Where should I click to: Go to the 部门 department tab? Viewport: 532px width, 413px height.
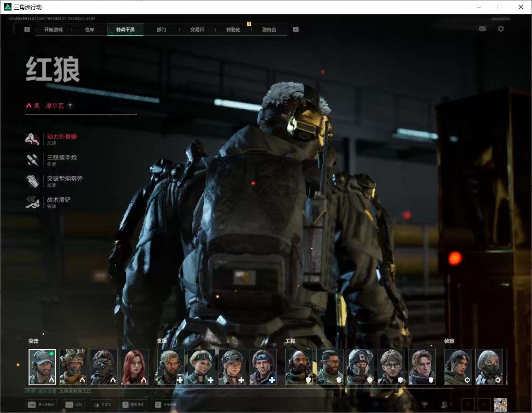pos(161,29)
